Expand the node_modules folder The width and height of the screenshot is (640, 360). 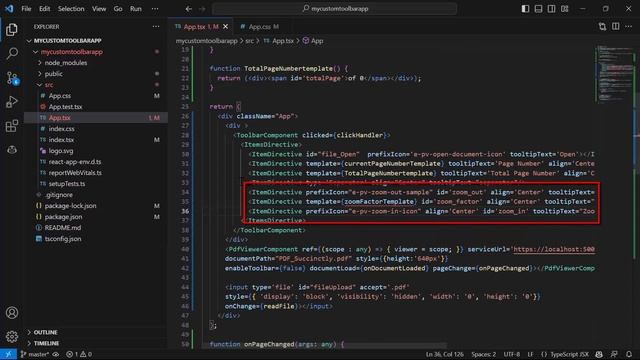tap(66, 63)
